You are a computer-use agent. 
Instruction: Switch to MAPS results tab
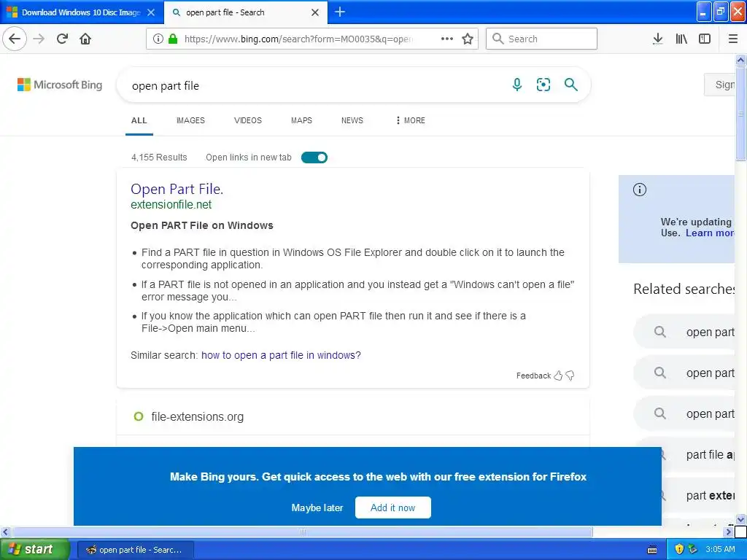point(301,120)
